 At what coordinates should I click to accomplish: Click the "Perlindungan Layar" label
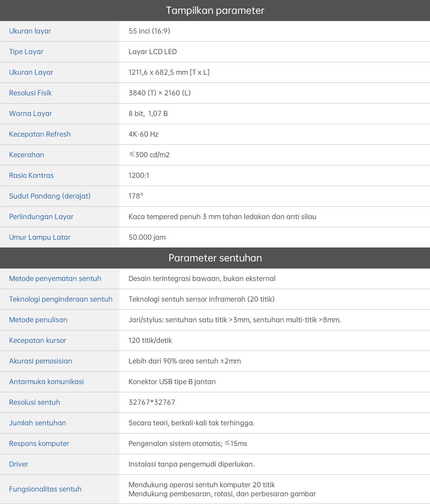(41, 217)
